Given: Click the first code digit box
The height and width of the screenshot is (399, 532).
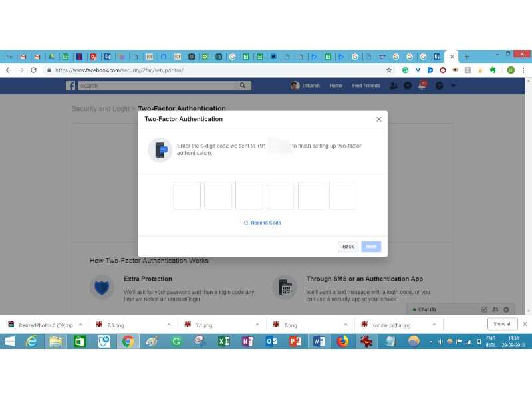Looking at the screenshot, I should pos(187,196).
